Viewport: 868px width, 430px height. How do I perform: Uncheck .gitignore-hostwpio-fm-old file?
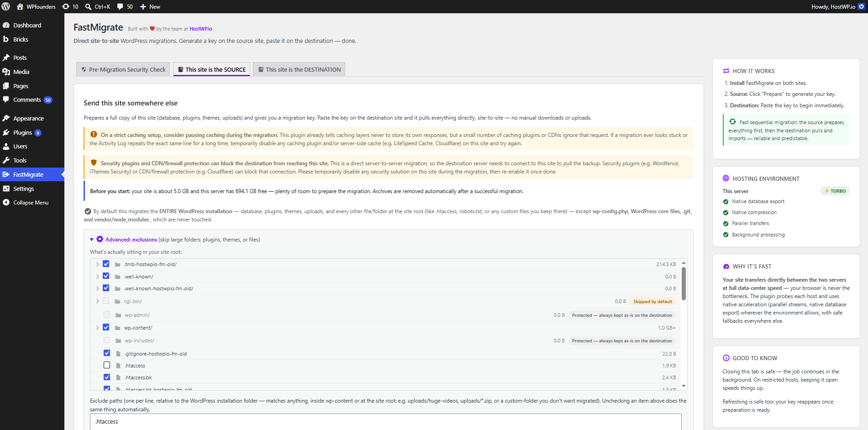[x=107, y=353]
